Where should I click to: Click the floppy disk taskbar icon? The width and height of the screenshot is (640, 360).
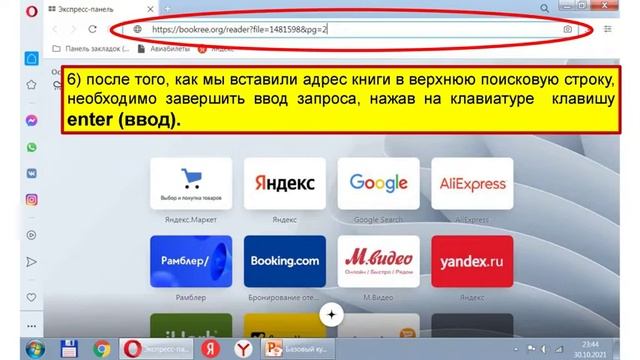pos(69,349)
